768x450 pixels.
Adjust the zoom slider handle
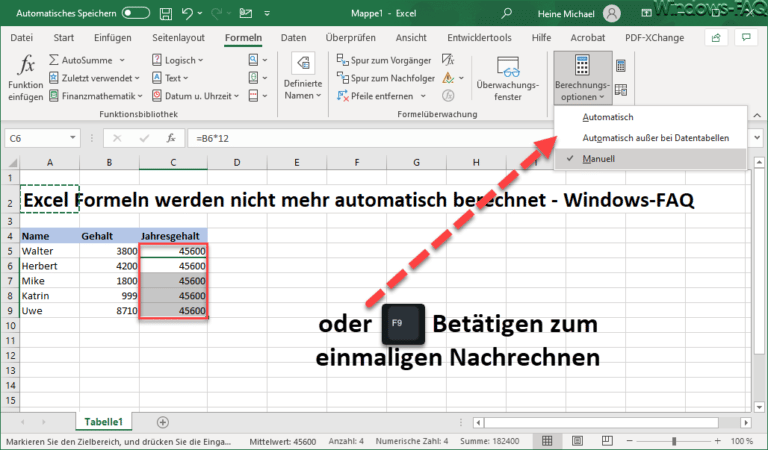coord(674,441)
